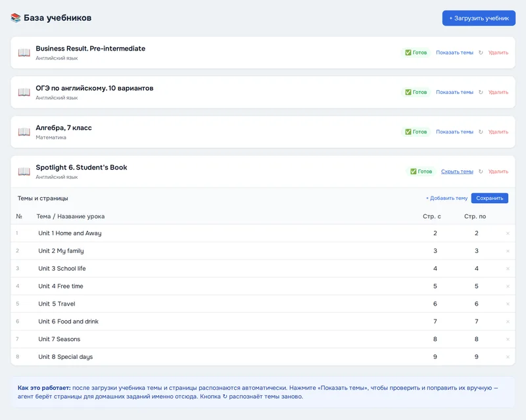Screen dimensions: 526x420
Task: Remove Unit 5 Travel topic row
Action: coord(508,304)
